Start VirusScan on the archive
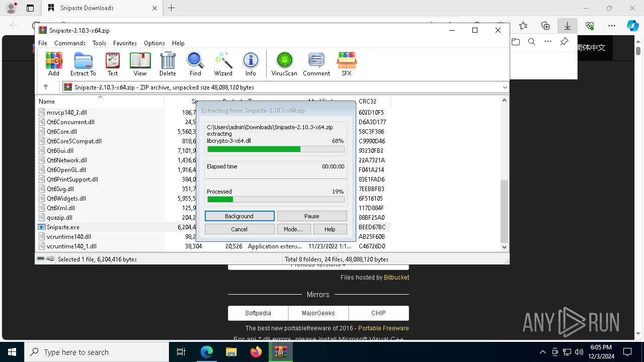The height and width of the screenshot is (362, 644). [284, 64]
